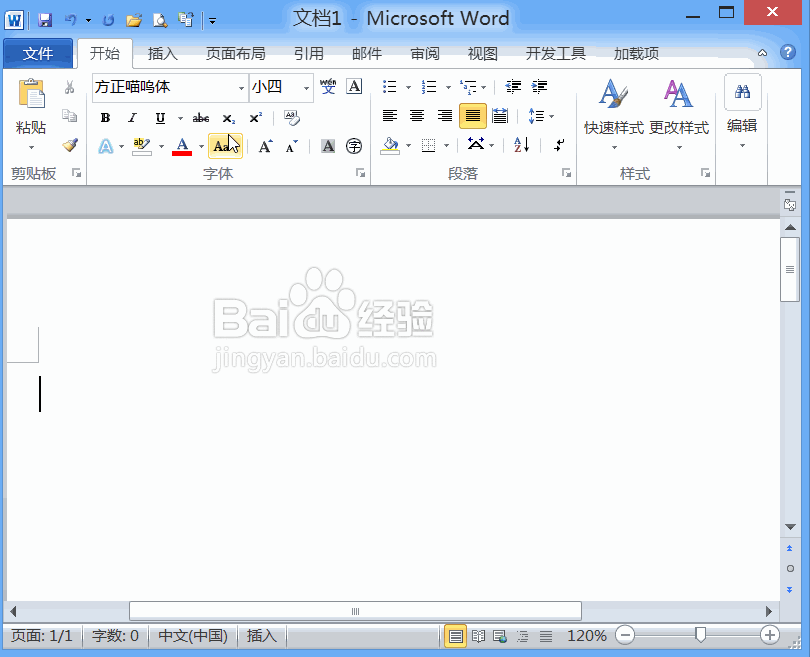The width and height of the screenshot is (810, 657).
Task: Toggle Align Right
Action: (445, 116)
